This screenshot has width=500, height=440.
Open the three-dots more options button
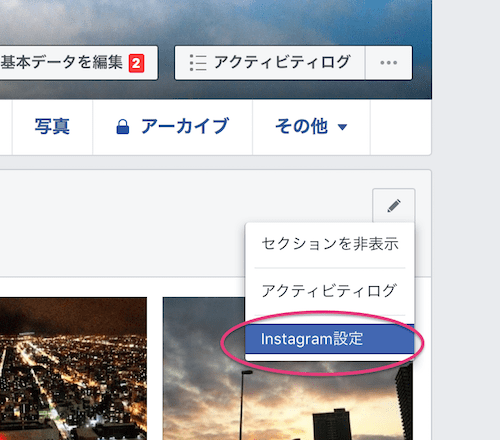pos(389,63)
